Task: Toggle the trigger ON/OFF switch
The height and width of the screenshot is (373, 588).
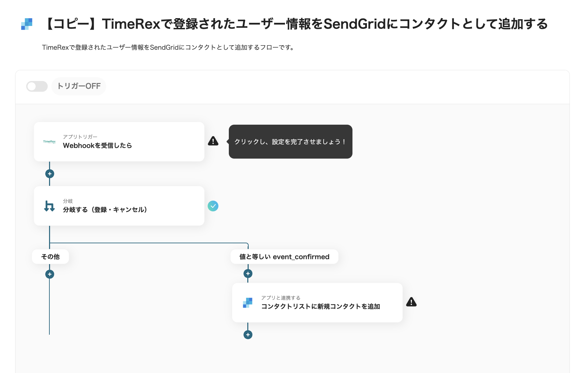Action: click(37, 86)
